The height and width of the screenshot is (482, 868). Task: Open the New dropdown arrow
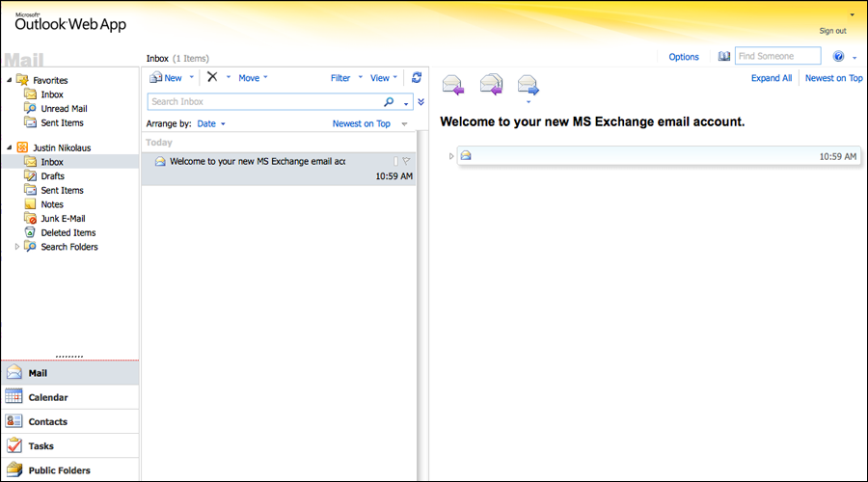(192, 77)
